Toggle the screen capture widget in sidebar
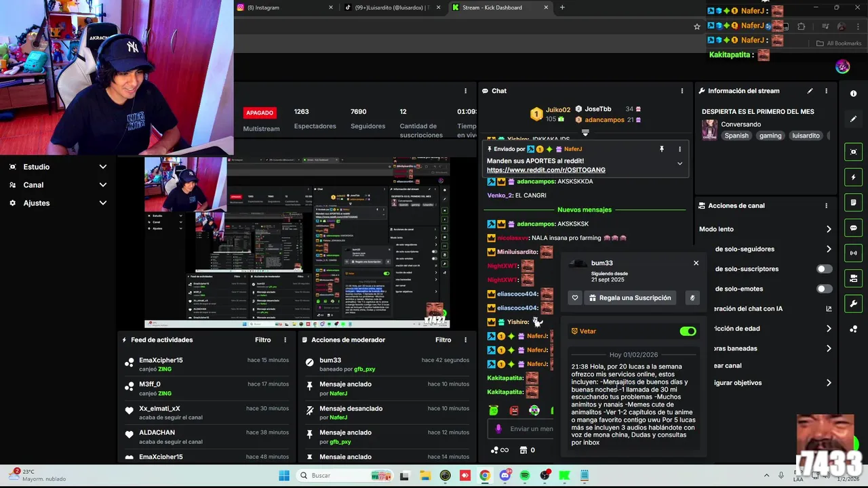The width and height of the screenshot is (868, 488). pos(853,152)
